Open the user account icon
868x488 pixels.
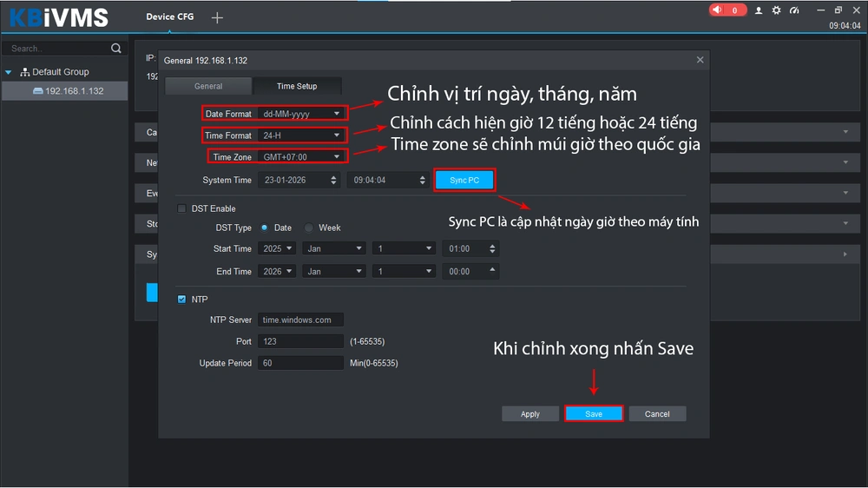759,10
